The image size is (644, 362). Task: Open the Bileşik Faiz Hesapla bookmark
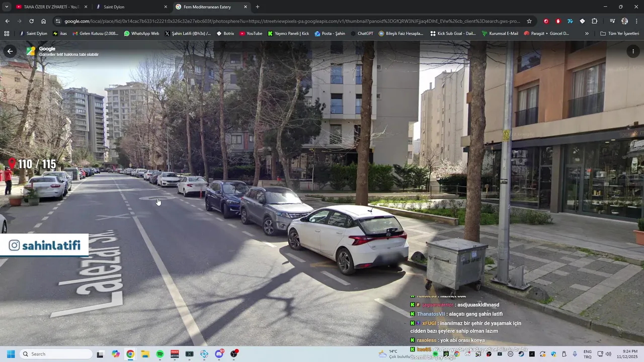(401, 34)
